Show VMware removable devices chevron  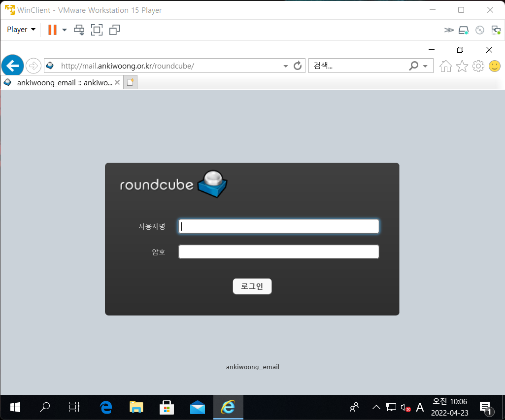tap(449, 30)
